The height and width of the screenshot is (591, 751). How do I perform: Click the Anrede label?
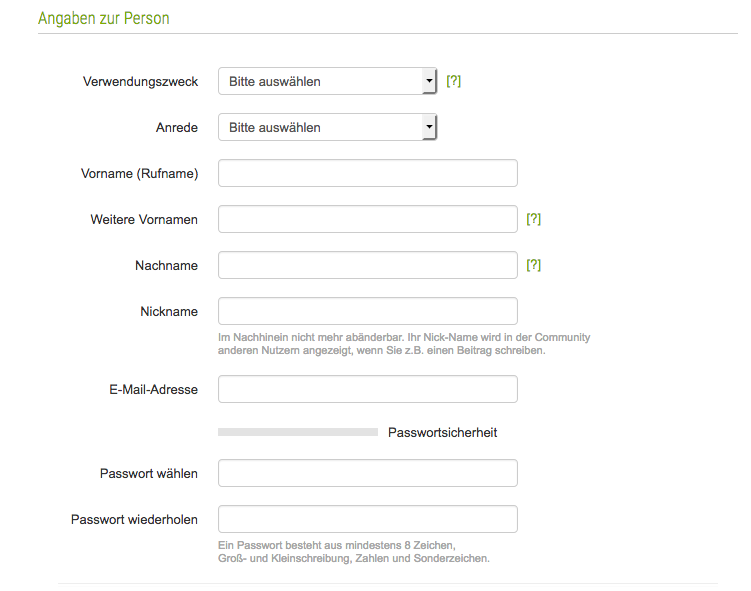coord(177,127)
